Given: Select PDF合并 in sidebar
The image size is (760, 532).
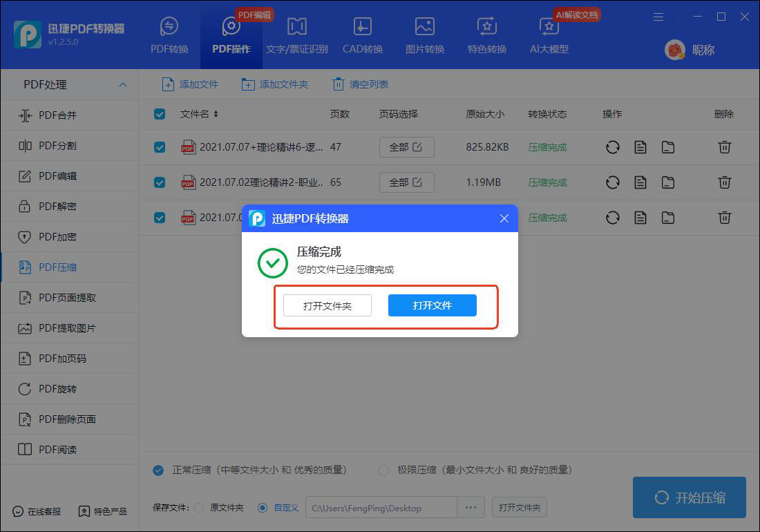Looking at the screenshot, I should (69, 115).
